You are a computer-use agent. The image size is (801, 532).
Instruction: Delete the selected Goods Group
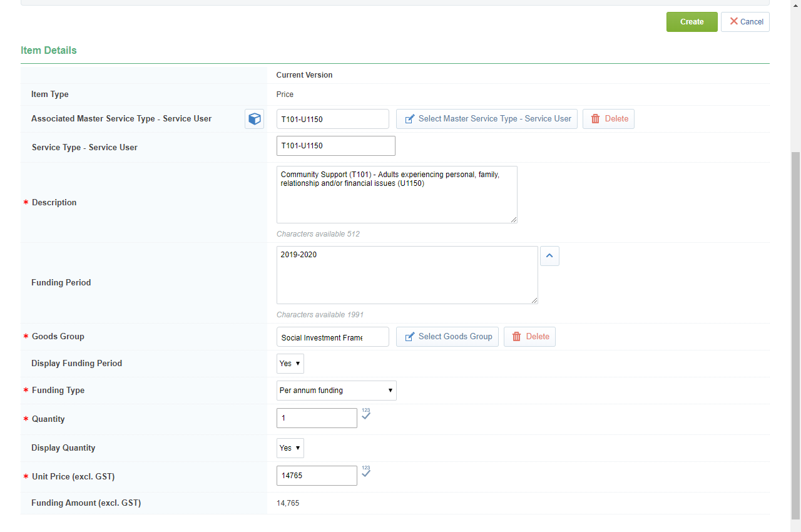tap(529, 337)
